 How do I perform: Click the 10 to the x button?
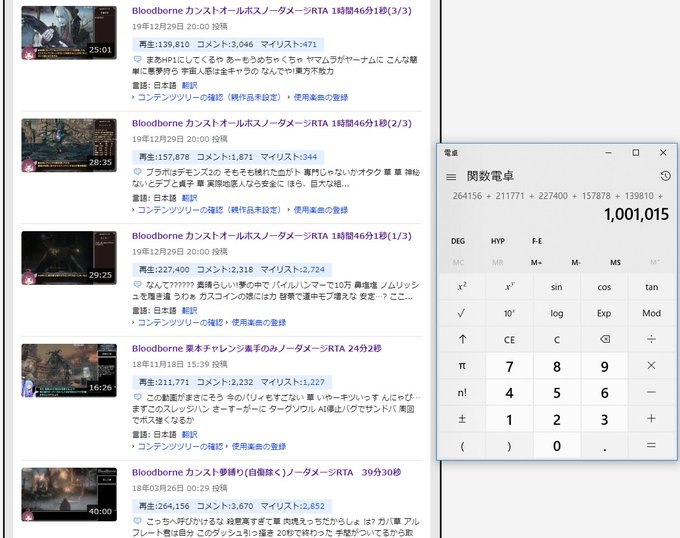(x=509, y=313)
